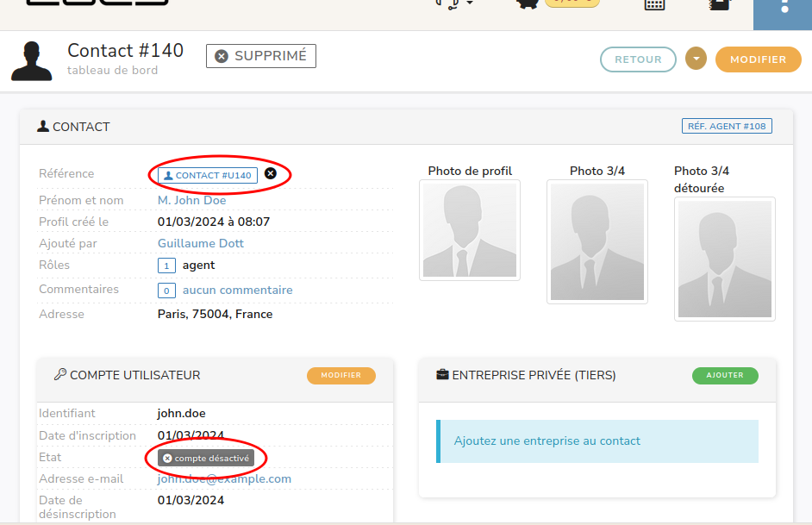Click the piggy bank icon in top bar

click(x=529, y=4)
